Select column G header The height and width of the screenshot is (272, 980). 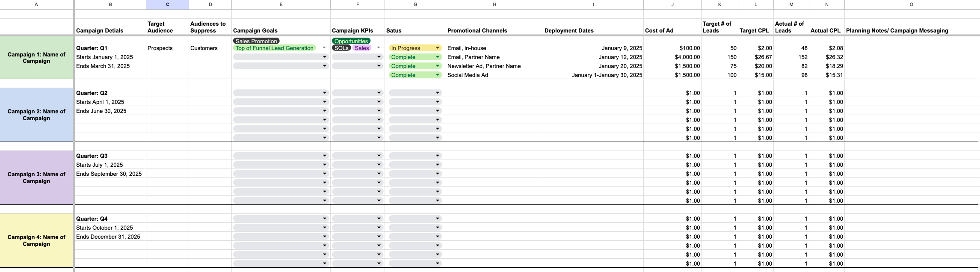point(415,5)
